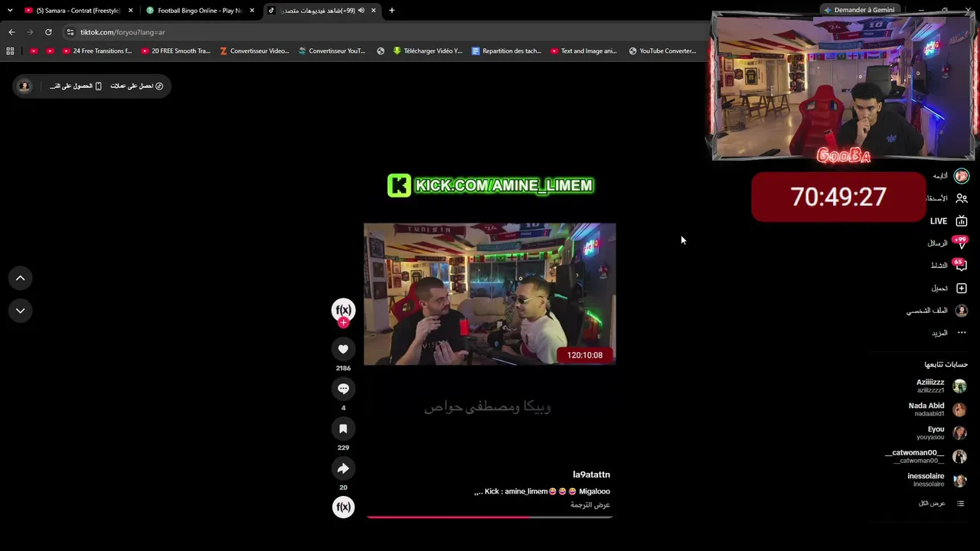Click the 'Kick : amine_limem' caption text
The height and width of the screenshot is (551, 980).
tap(516, 491)
